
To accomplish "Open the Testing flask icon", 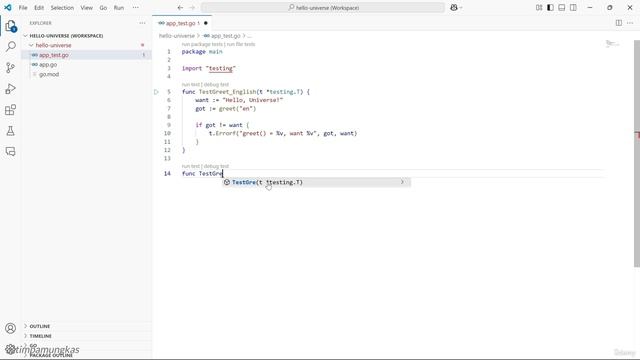I will (x=11, y=131).
